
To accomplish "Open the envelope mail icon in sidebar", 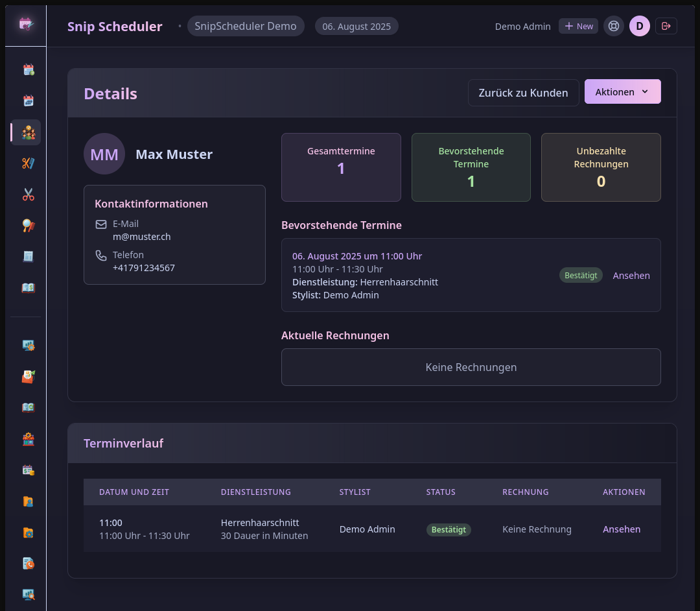I will [28, 376].
